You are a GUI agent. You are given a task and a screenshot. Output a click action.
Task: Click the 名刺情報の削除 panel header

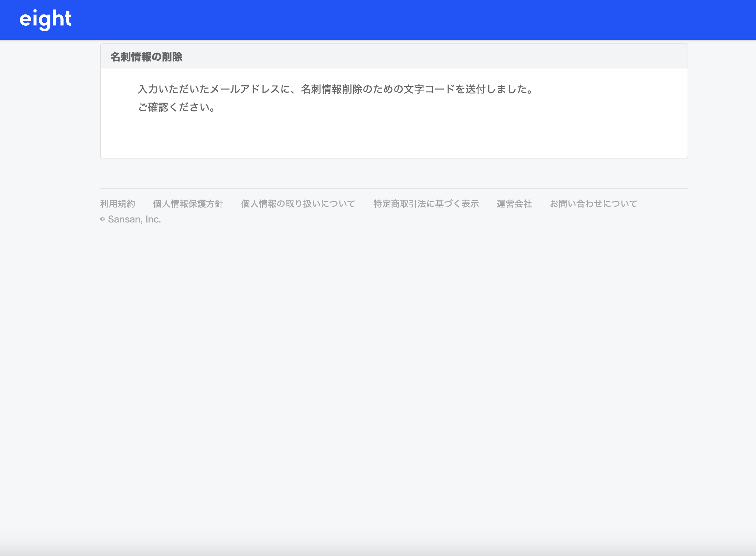click(147, 57)
